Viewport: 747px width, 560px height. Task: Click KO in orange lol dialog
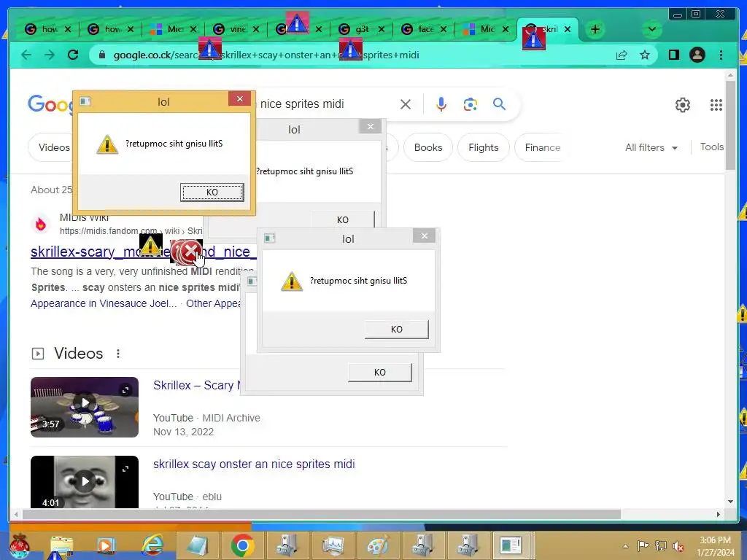212,192
